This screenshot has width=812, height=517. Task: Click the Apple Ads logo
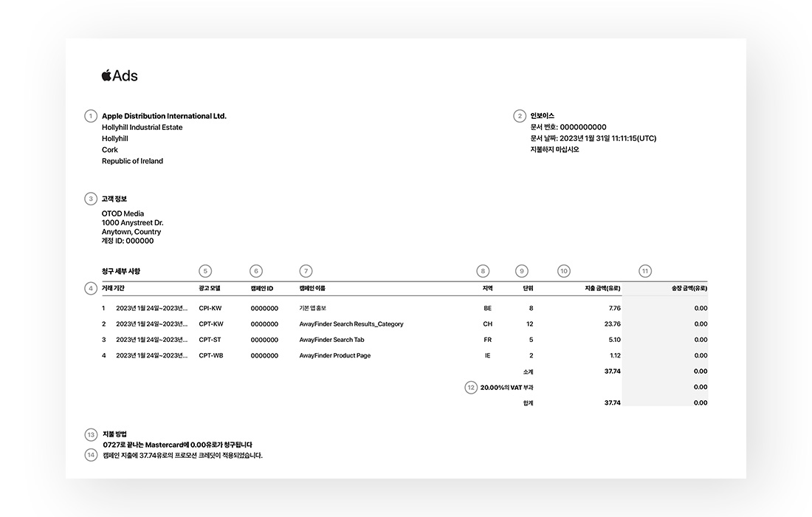(x=120, y=75)
